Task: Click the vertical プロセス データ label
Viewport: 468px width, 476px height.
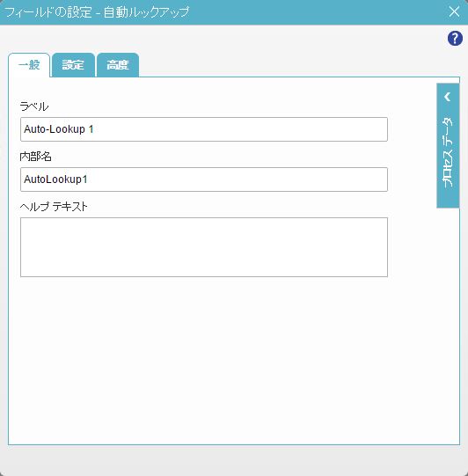Action: [448, 152]
